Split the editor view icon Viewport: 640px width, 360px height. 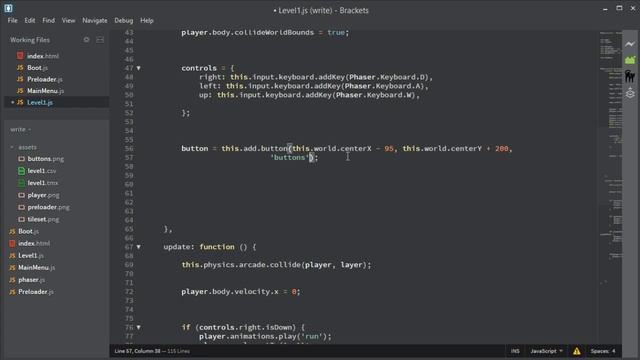[x=100, y=40]
